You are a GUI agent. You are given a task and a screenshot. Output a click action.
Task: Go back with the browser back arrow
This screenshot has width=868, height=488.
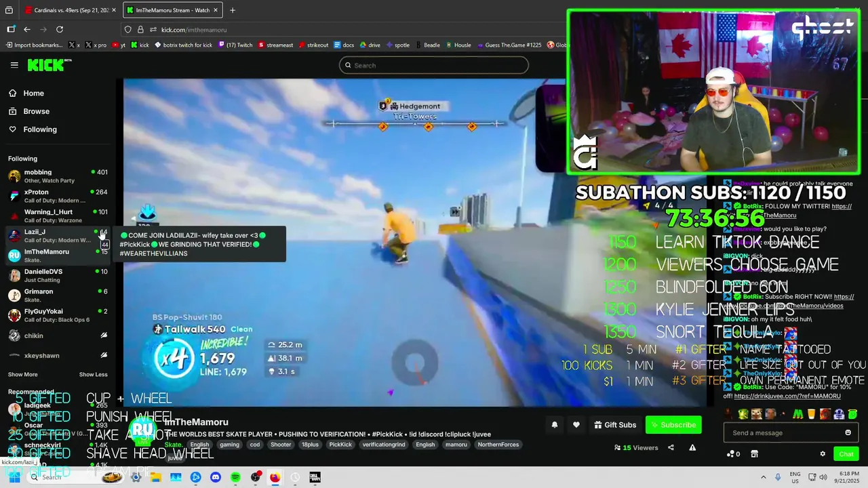pos(27,29)
